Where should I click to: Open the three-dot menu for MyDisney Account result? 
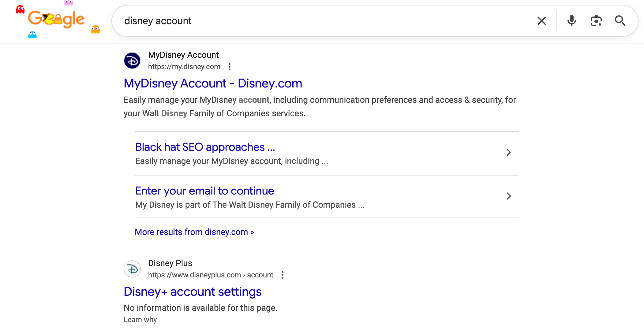[230, 66]
